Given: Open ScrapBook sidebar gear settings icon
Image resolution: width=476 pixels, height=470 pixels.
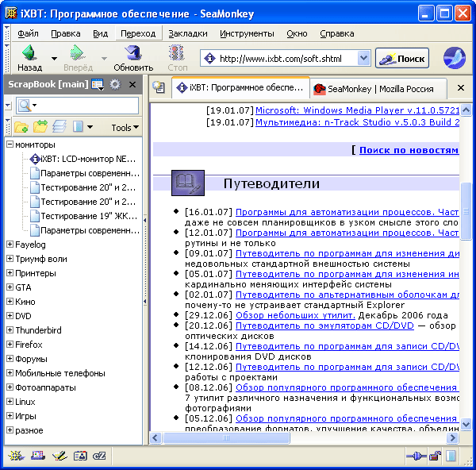Looking at the screenshot, I should coord(115,84).
